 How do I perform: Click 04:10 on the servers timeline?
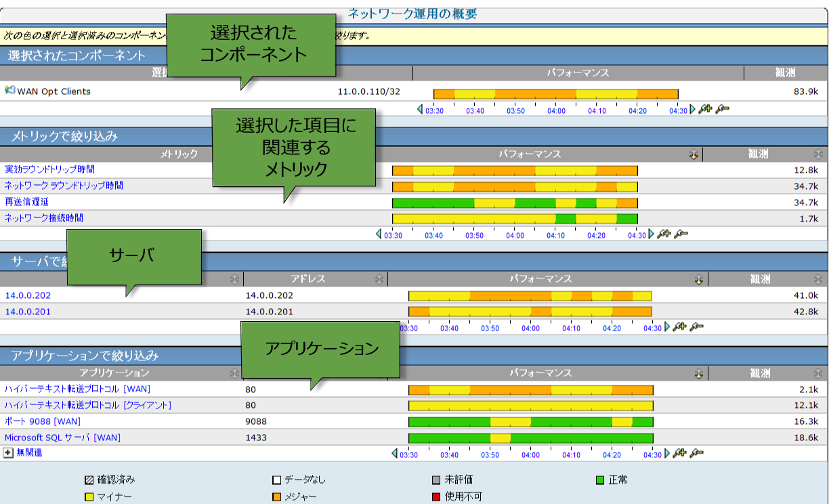click(x=571, y=328)
